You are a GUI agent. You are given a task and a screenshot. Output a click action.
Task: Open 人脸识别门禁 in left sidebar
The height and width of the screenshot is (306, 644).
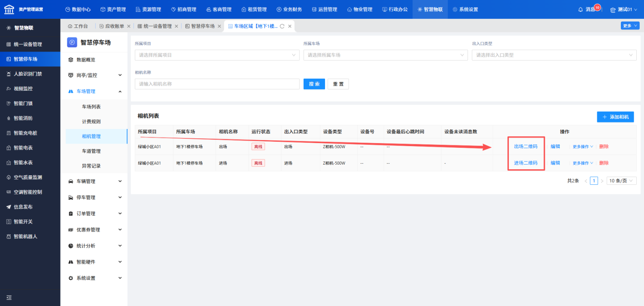pos(30,74)
